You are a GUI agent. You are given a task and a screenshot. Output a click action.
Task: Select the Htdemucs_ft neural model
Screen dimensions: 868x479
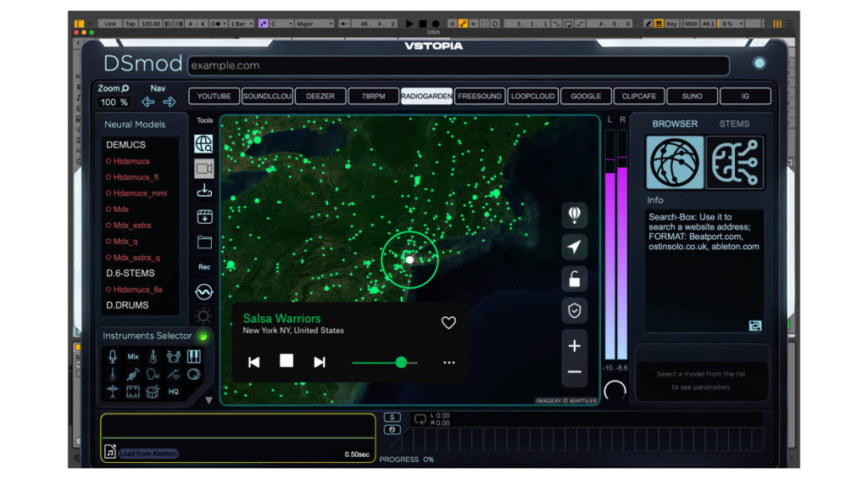coord(136,177)
